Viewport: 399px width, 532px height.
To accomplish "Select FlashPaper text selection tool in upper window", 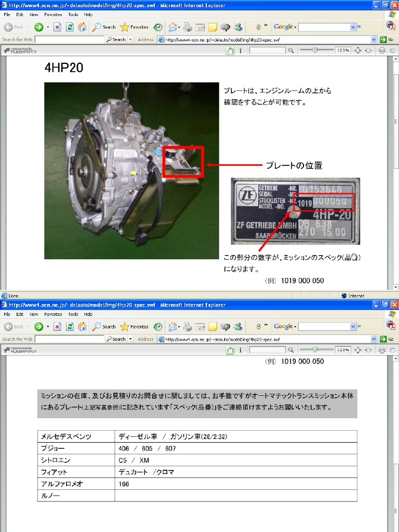I will [240, 50].
